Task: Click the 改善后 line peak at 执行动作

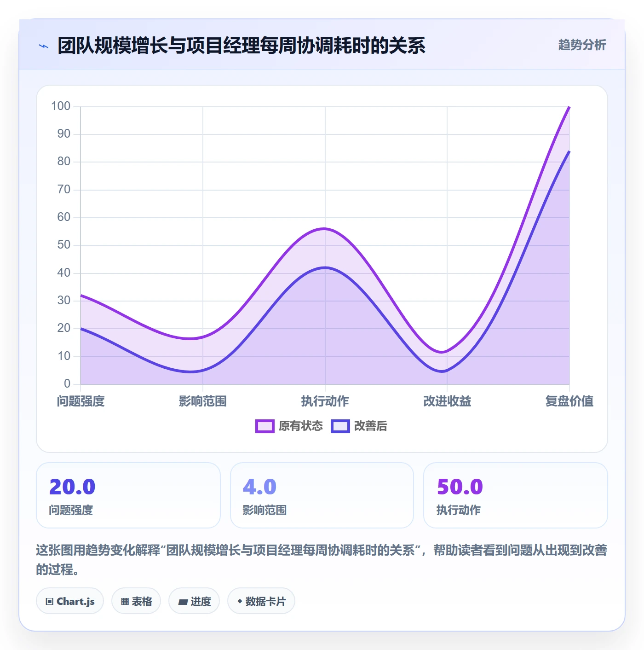Action: 325,267
